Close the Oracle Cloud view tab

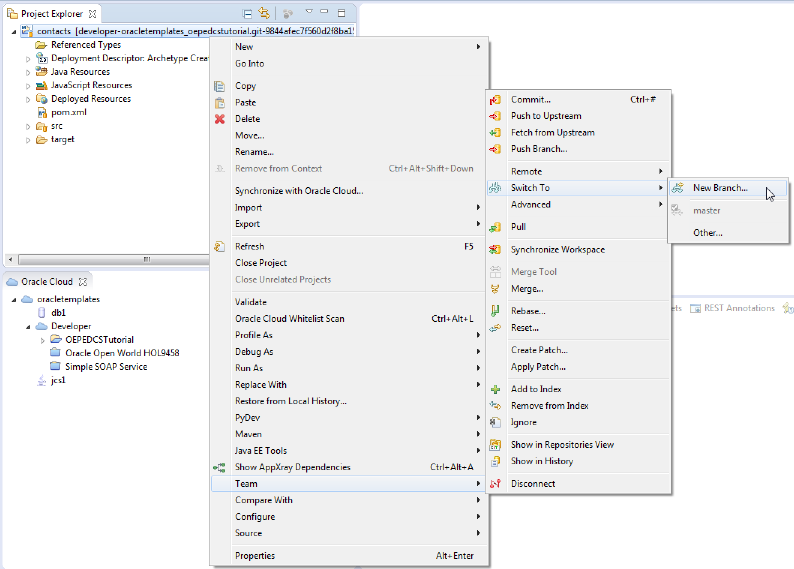(83, 281)
